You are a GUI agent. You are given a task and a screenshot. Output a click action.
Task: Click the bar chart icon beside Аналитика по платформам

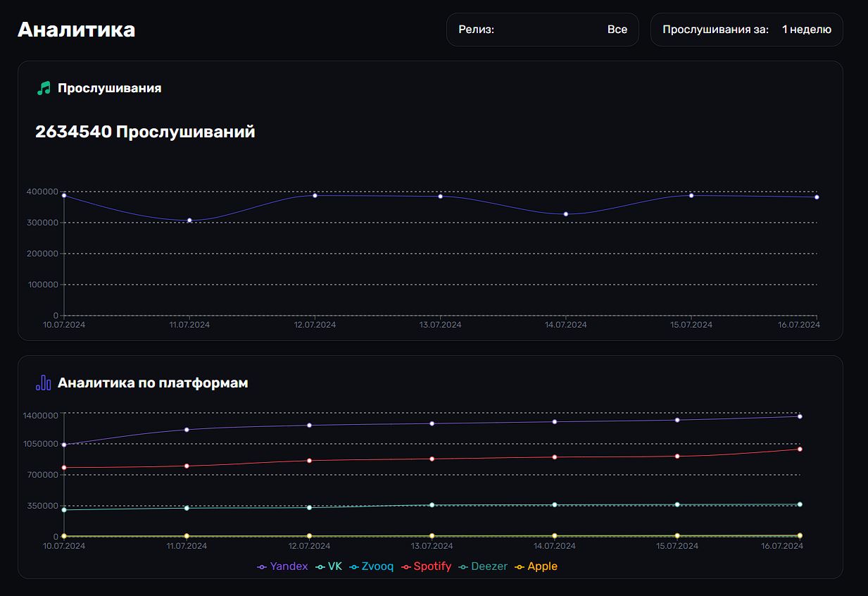coord(44,383)
